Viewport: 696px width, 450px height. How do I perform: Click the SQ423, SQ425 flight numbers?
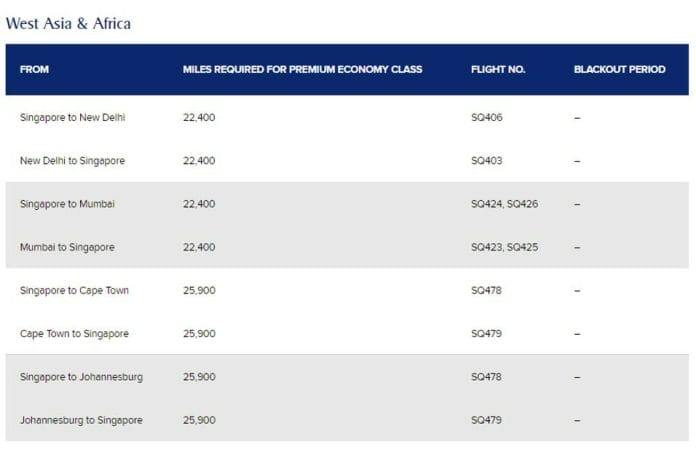pyautogui.click(x=504, y=247)
